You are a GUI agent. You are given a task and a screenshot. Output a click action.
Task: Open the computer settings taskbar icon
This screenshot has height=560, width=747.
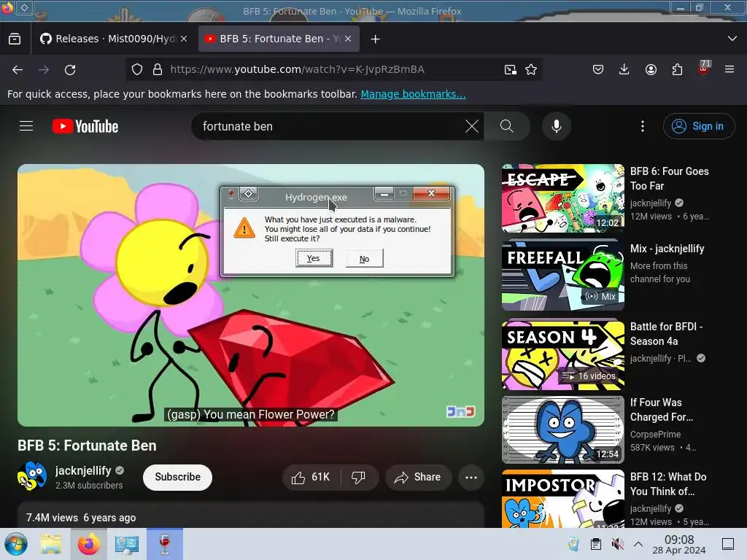click(x=127, y=544)
